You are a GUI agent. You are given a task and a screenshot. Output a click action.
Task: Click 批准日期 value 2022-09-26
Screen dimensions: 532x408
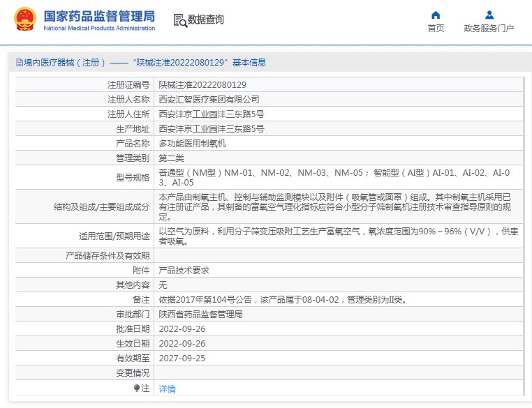coord(182,328)
